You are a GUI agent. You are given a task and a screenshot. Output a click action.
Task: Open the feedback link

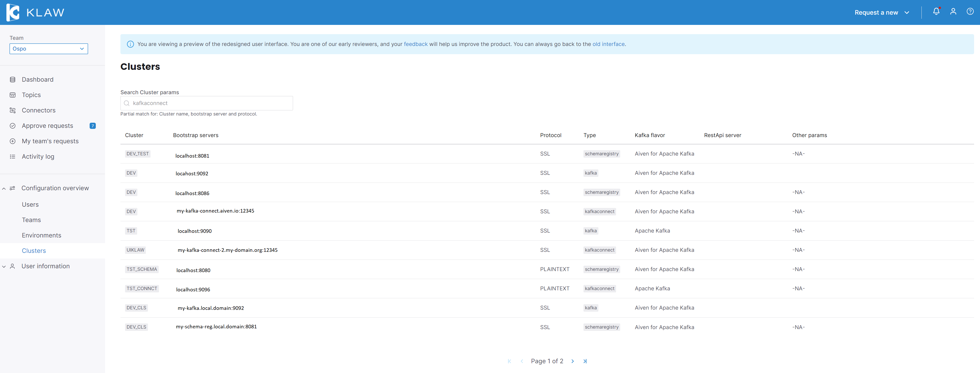(x=416, y=44)
